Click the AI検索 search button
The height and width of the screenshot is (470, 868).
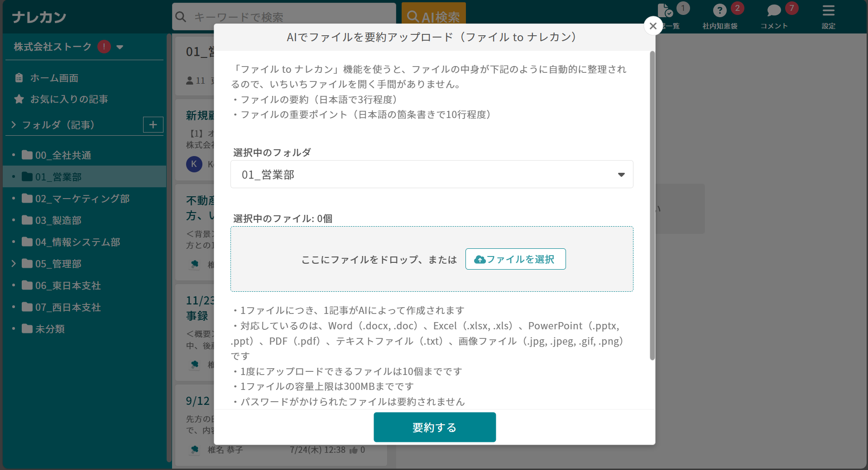click(x=433, y=17)
